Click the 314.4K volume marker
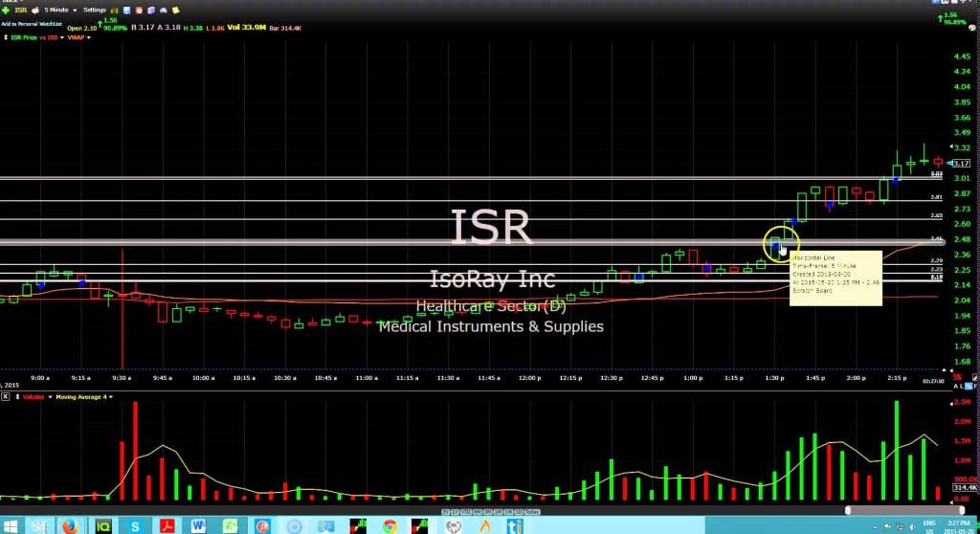Image resolution: width=980 pixels, height=534 pixels. [x=965, y=487]
